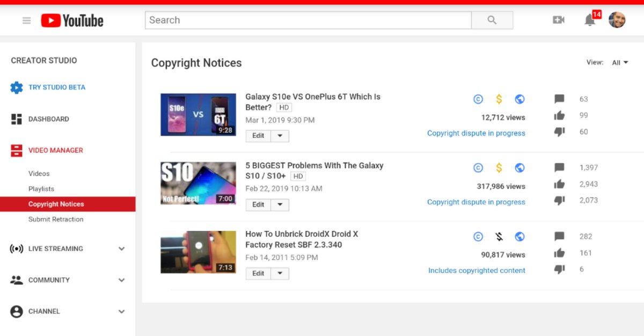Open the hamburger guide menu

coord(26,20)
